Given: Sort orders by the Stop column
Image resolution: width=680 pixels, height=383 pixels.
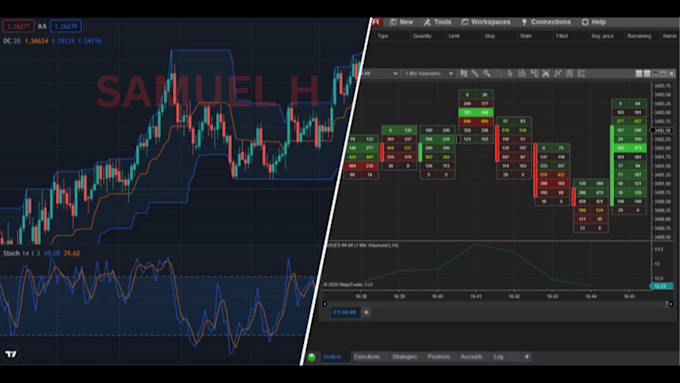Looking at the screenshot, I should pyautogui.click(x=490, y=36).
